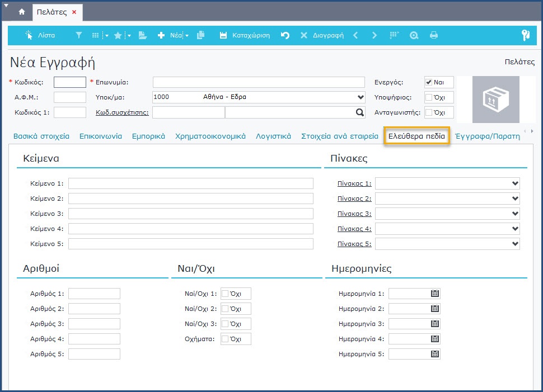Screen dimensions: 543x392
Task: Expand the Υποκ/μα dropdown
Action: (360, 97)
